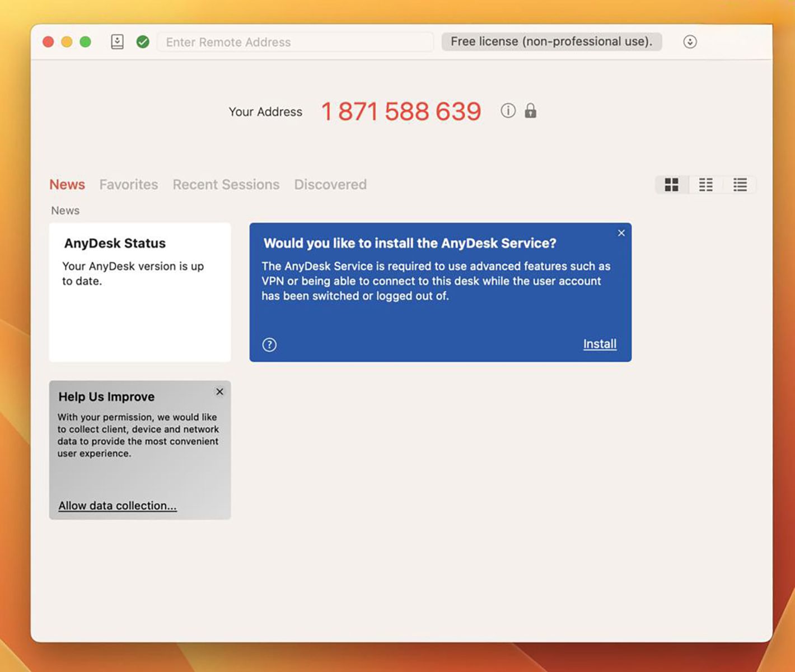
Task: Click the green connection status checkmark
Action: (143, 42)
